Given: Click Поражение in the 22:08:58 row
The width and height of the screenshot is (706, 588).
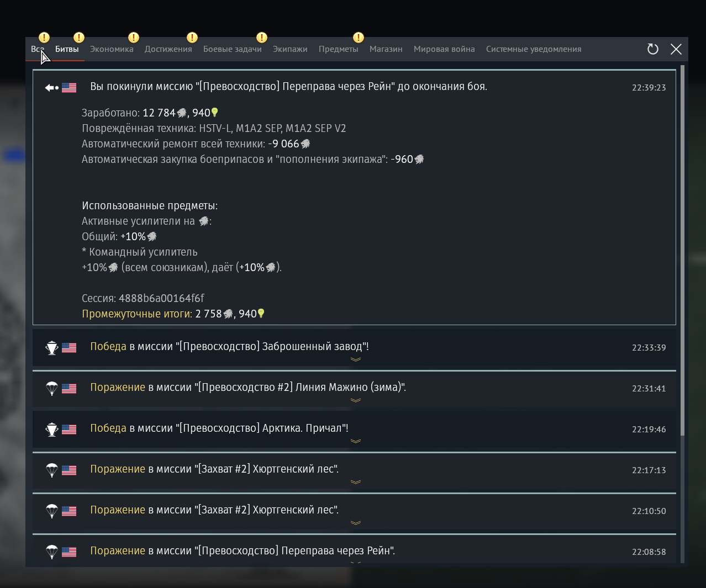Looking at the screenshot, I should tap(118, 550).
